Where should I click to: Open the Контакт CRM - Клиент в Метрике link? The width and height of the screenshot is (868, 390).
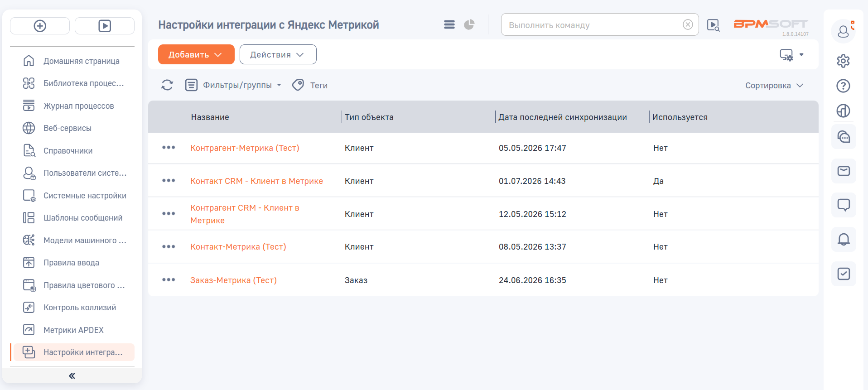(x=256, y=181)
